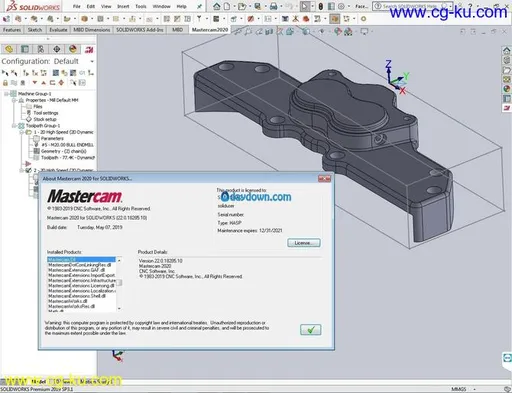Switch to the MBD Dimensions tab
Image resolution: width=512 pixels, height=393 pixels.
click(x=92, y=30)
